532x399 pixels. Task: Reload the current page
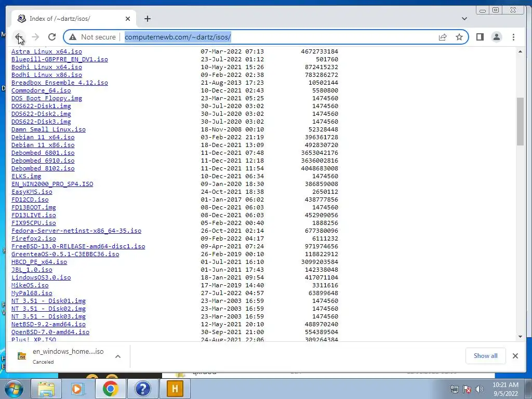click(x=52, y=37)
